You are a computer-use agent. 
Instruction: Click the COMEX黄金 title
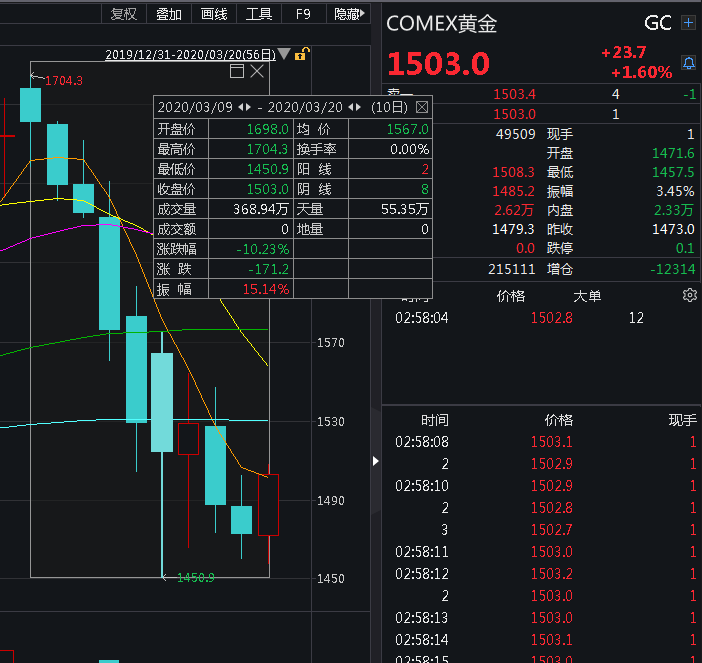pos(441,23)
